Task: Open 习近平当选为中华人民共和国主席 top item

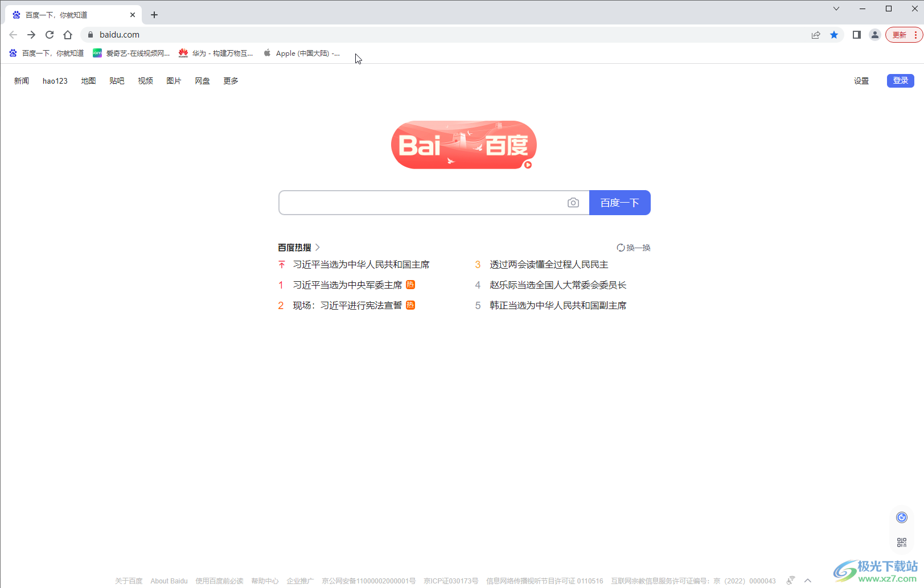Action: [x=361, y=265]
